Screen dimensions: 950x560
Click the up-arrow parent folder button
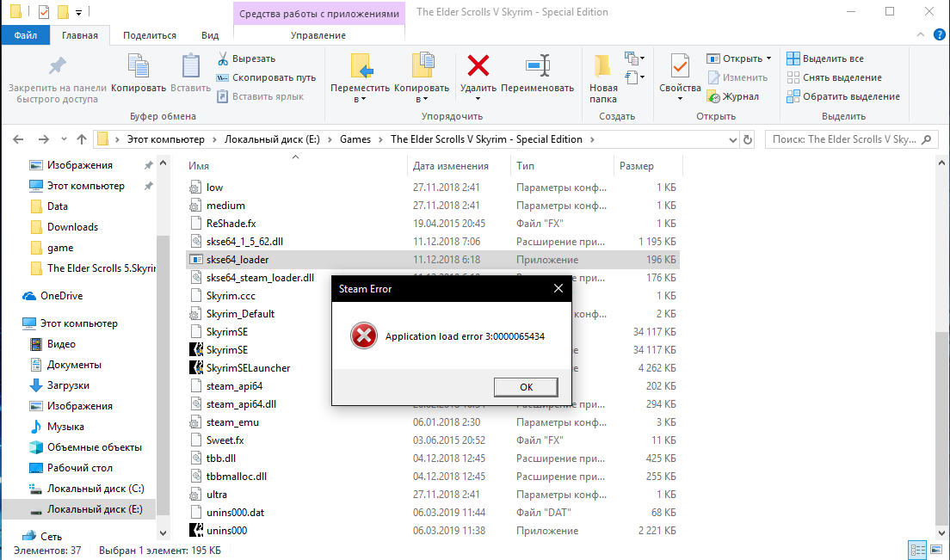point(82,139)
